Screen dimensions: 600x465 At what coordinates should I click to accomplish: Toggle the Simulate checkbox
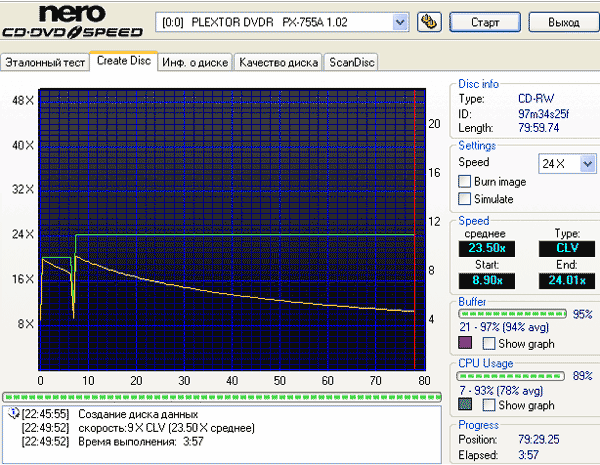pyautogui.click(x=465, y=199)
